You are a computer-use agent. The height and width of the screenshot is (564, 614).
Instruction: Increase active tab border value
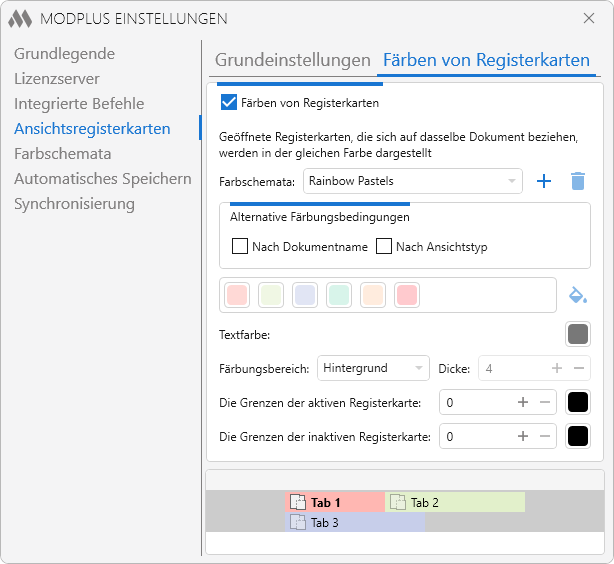(x=523, y=402)
